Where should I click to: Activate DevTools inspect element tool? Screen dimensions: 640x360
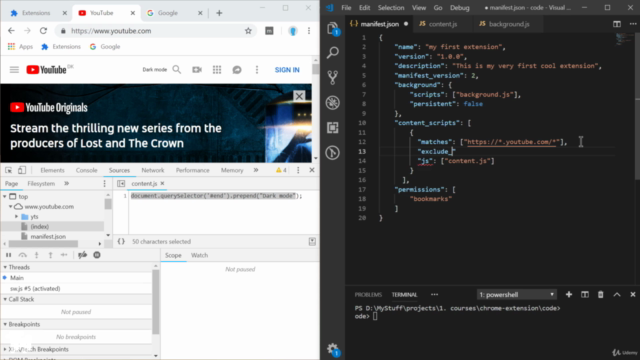[x=9, y=170]
